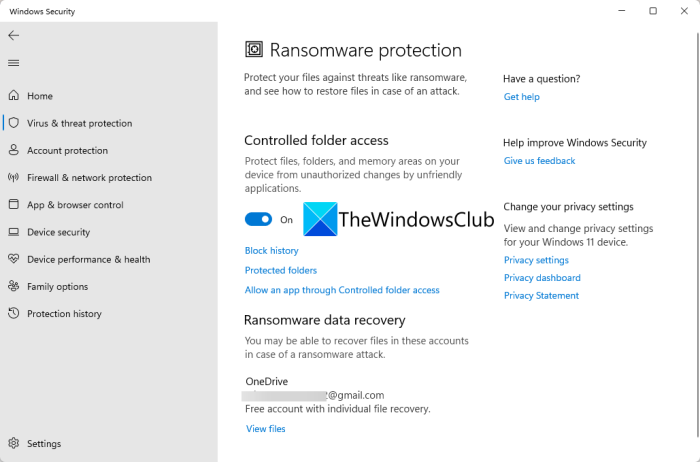Open the Privacy dashboard link
Viewport: 700px width, 462px height.
pyautogui.click(x=542, y=278)
